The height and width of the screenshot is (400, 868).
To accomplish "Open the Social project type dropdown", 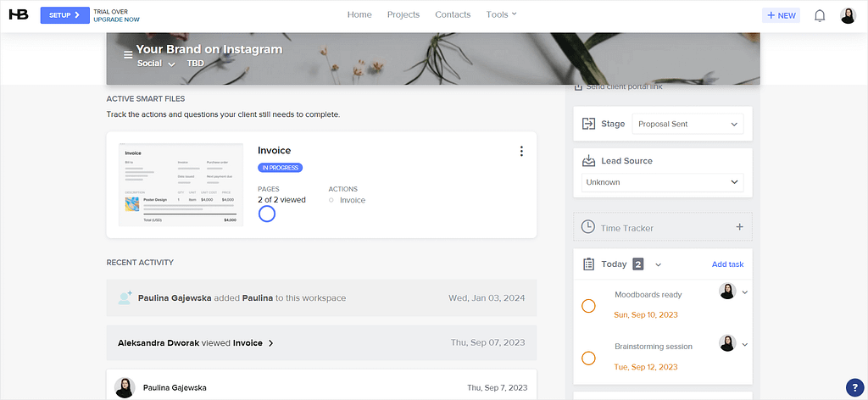I will (156, 64).
